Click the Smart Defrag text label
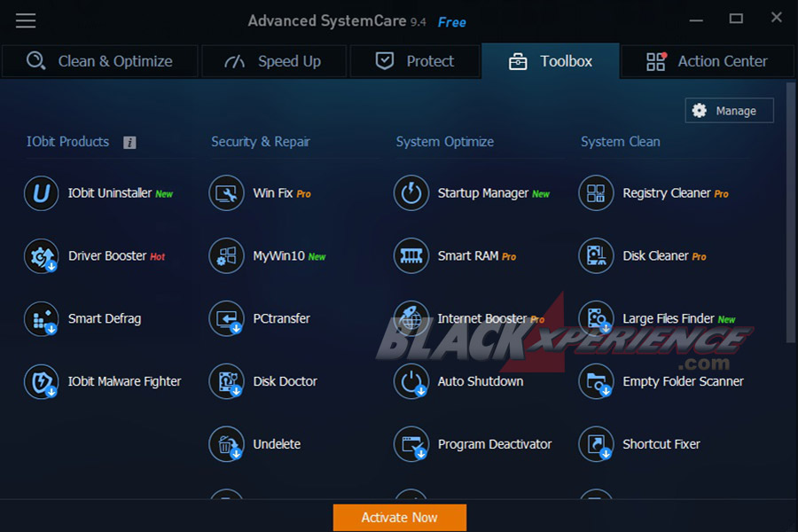798x532 pixels. (105, 318)
